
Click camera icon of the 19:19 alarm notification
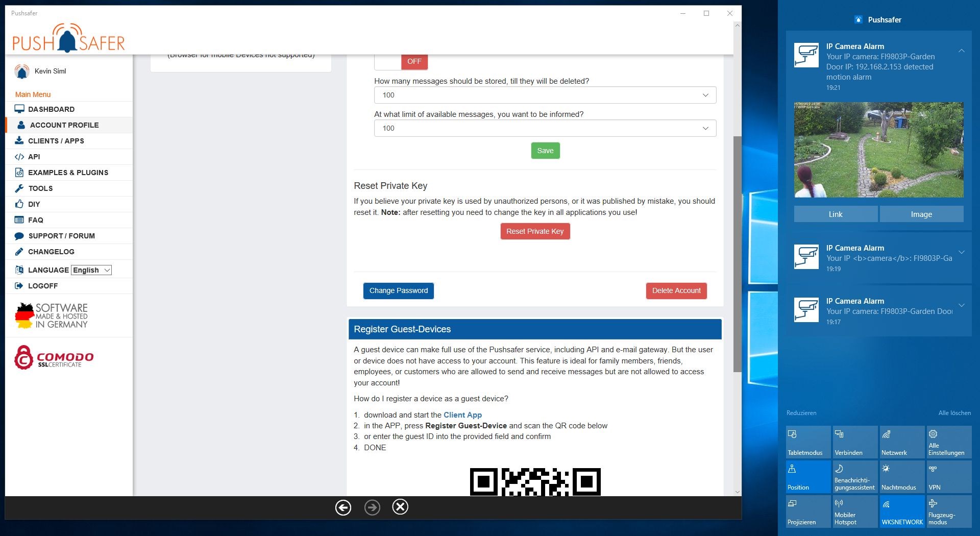(806, 256)
